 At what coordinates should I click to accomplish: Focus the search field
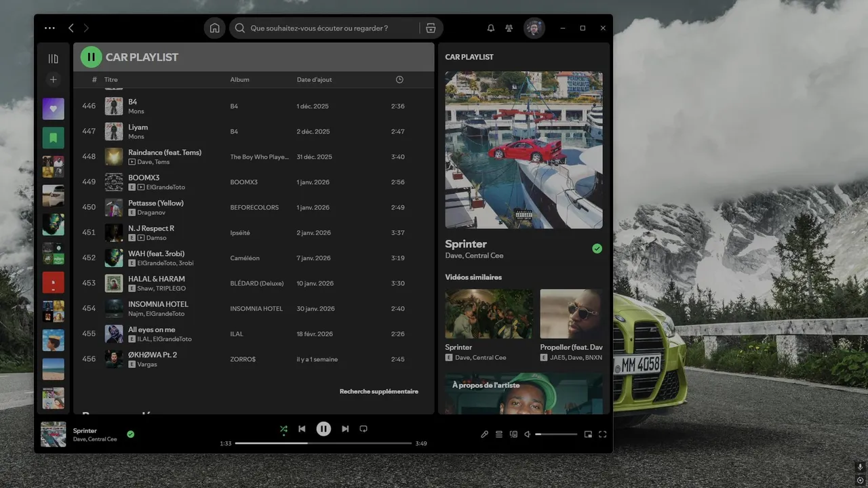pyautogui.click(x=324, y=28)
